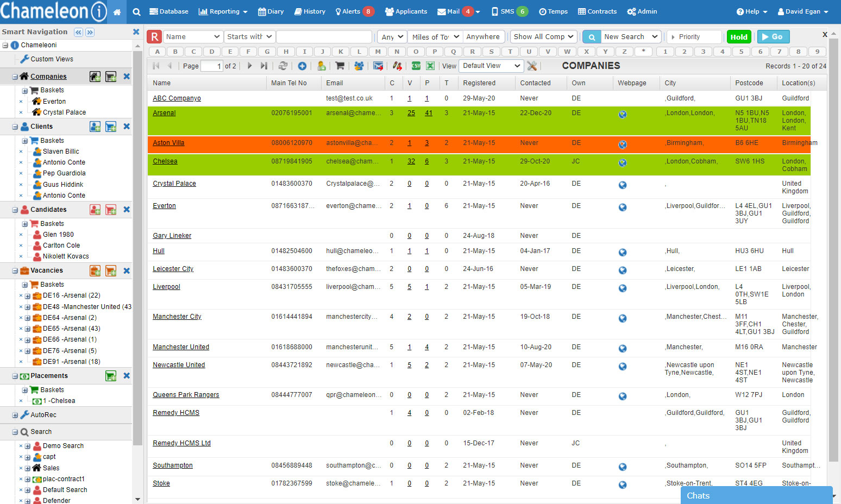Viewport: 841px width, 504px height.
Task: Open the Database menu
Action: 169,11
